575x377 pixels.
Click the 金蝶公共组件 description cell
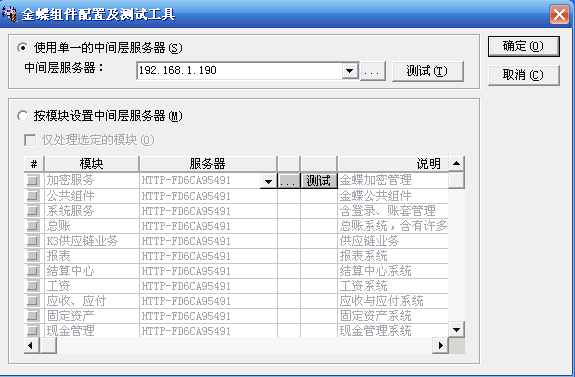[393, 196]
